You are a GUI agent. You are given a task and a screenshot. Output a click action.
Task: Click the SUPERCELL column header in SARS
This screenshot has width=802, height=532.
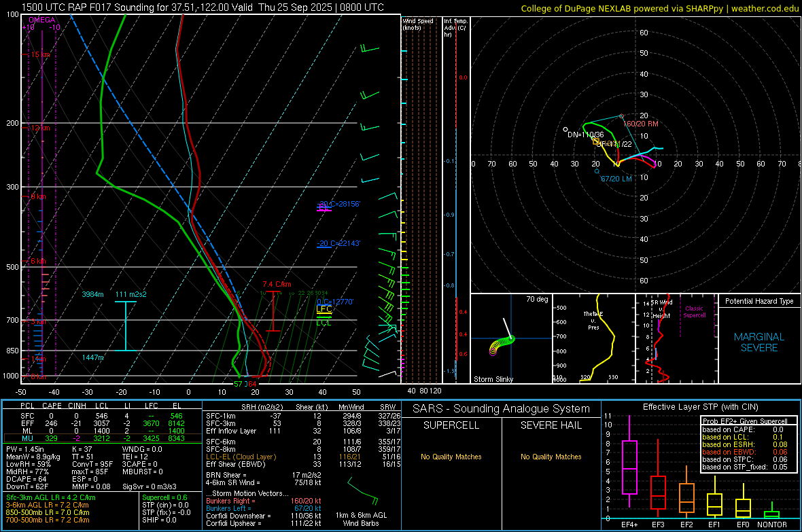pos(451,425)
